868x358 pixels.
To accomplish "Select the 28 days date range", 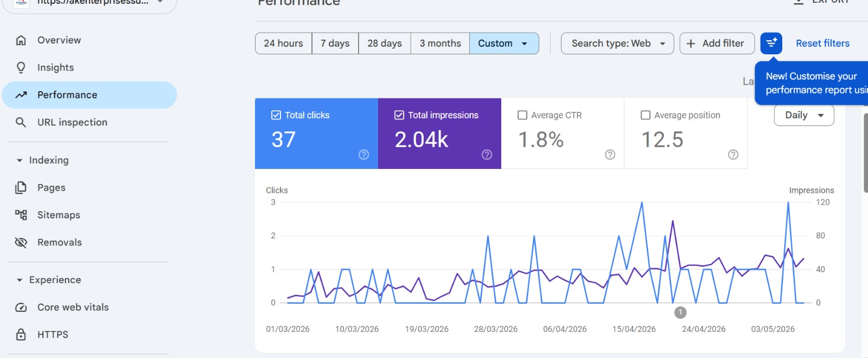I will (385, 43).
